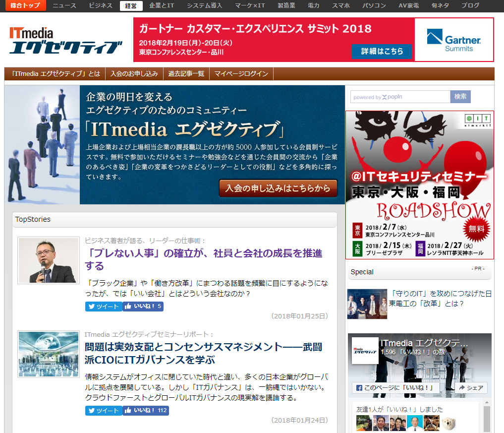
Task: Click the ITmedia エグゼクティブ logo
Action: point(65,41)
